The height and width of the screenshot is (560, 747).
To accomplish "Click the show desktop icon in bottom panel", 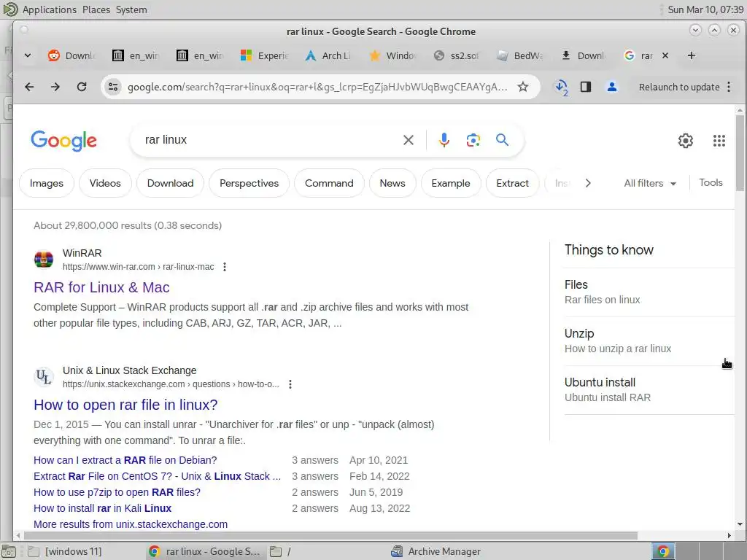I will (x=9, y=551).
